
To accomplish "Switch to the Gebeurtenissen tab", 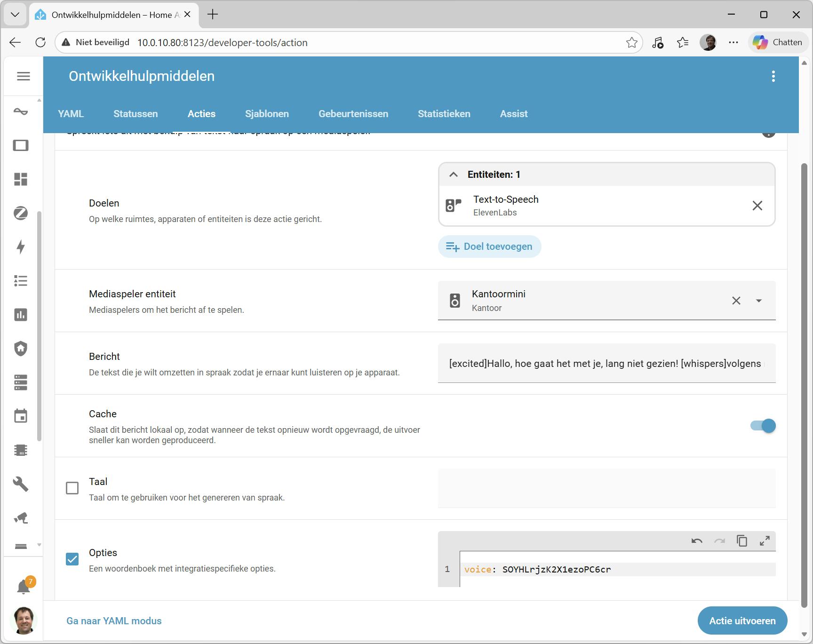I will (353, 114).
